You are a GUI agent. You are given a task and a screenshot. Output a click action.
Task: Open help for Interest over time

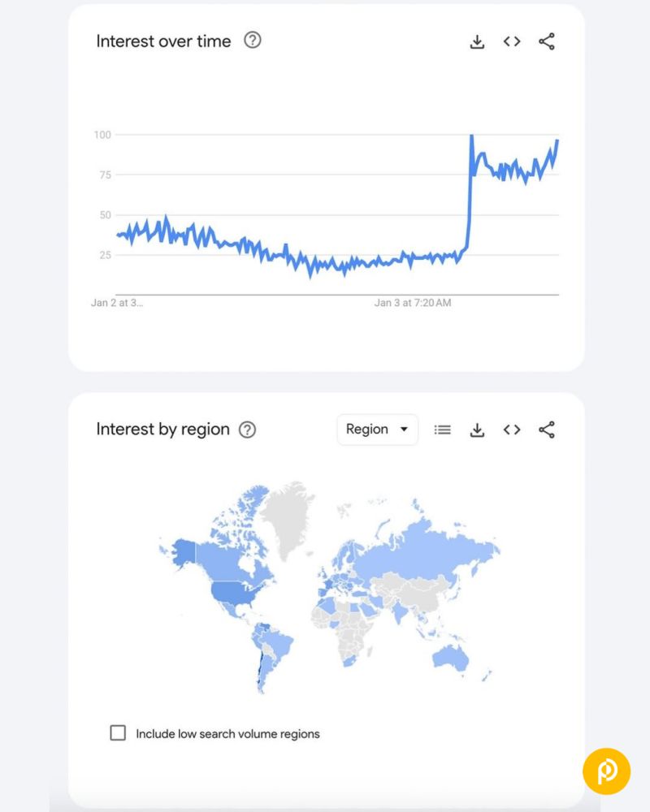point(253,41)
